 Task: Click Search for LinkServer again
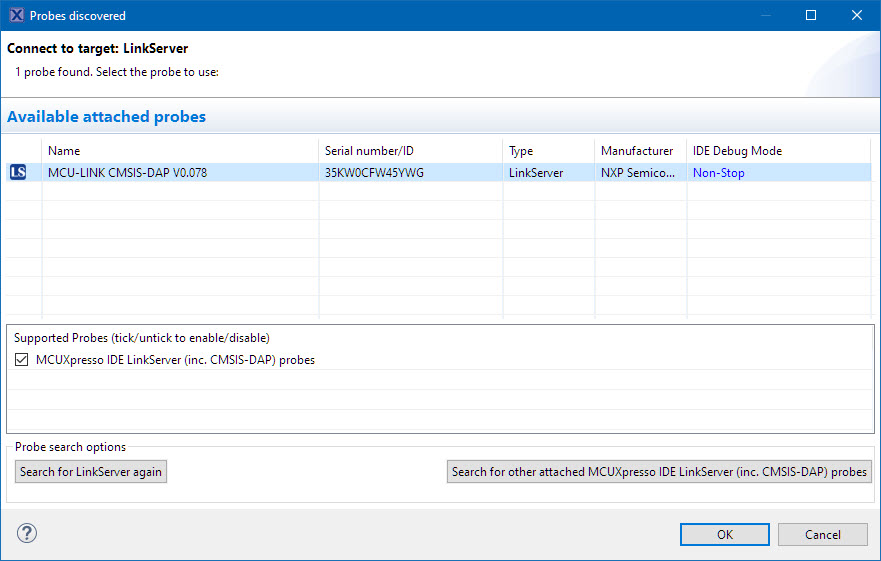point(91,472)
